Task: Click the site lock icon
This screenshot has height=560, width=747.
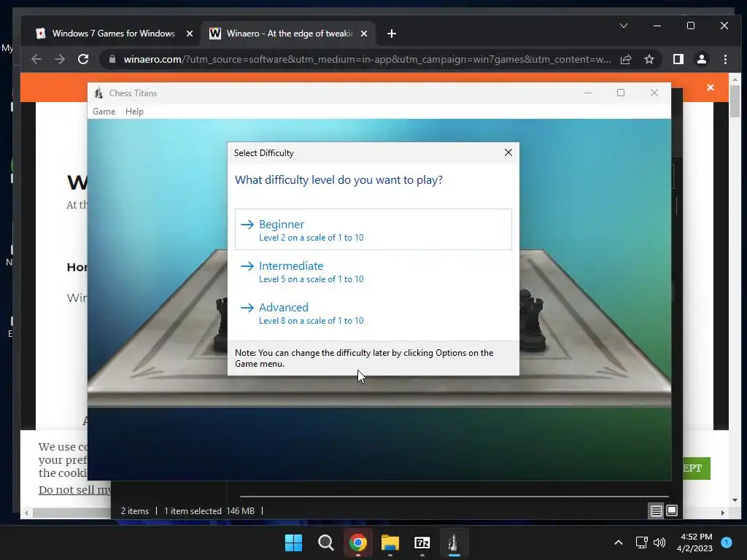Action: coord(112,59)
